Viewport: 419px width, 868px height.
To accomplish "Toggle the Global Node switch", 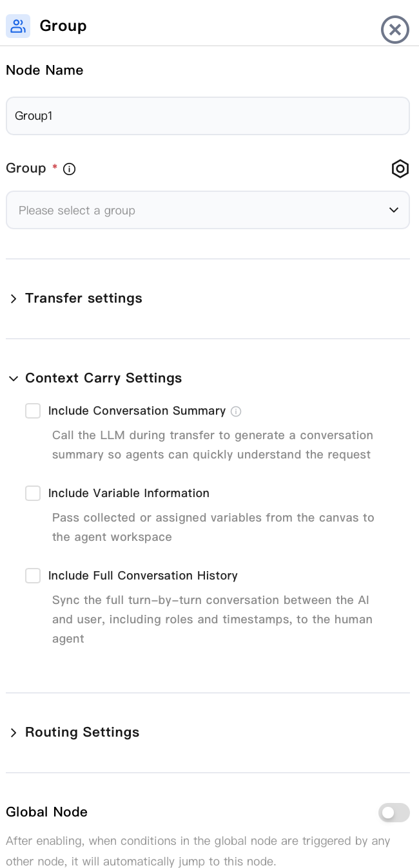I will pyautogui.click(x=394, y=813).
